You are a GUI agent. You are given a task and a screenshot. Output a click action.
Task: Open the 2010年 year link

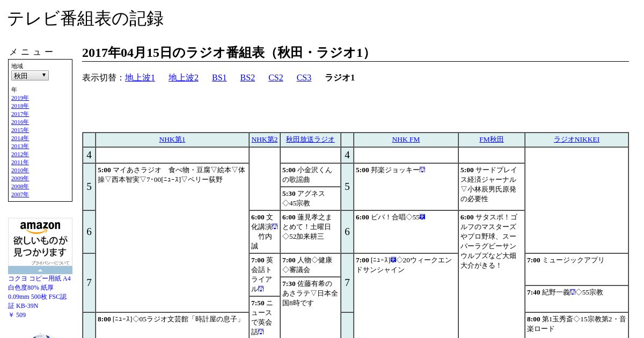click(20, 170)
